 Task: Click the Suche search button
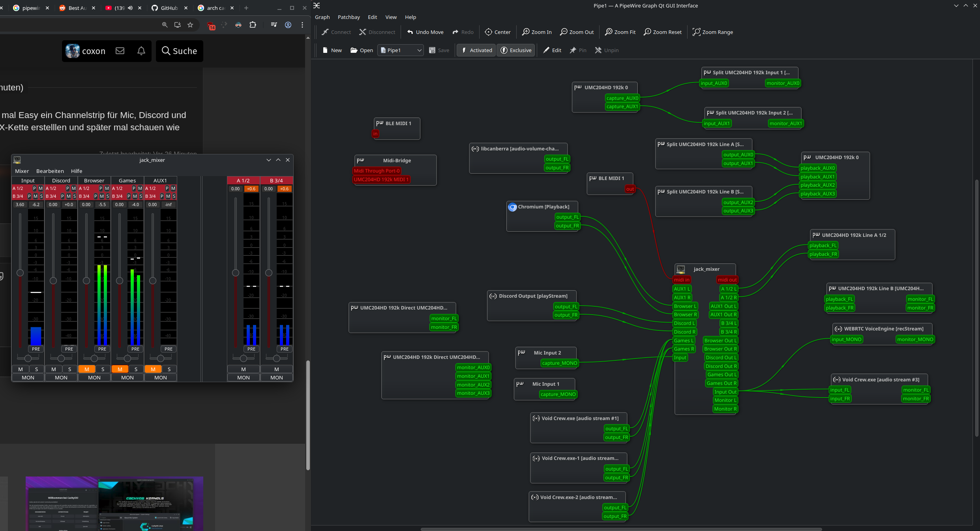180,51
